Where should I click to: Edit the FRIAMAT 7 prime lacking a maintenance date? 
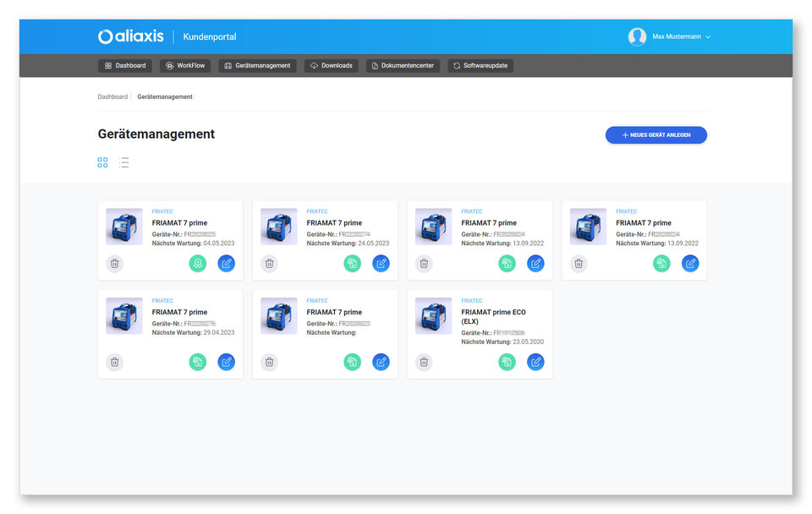[x=381, y=362]
